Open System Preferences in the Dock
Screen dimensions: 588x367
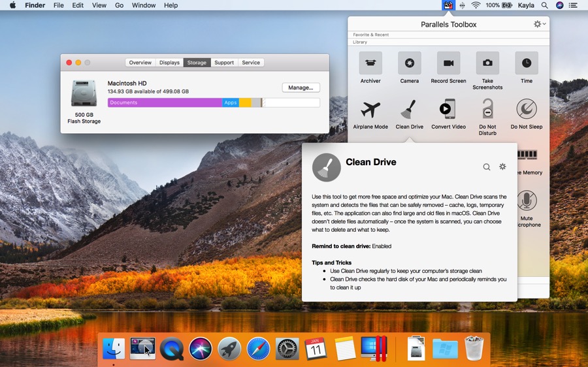point(287,349)
